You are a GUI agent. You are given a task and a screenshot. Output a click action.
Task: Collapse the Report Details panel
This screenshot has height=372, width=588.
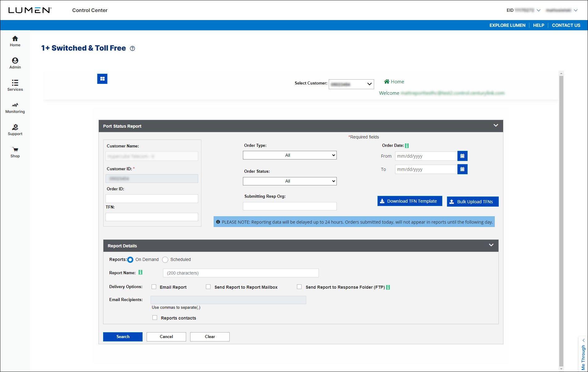[x=491, y=245]
